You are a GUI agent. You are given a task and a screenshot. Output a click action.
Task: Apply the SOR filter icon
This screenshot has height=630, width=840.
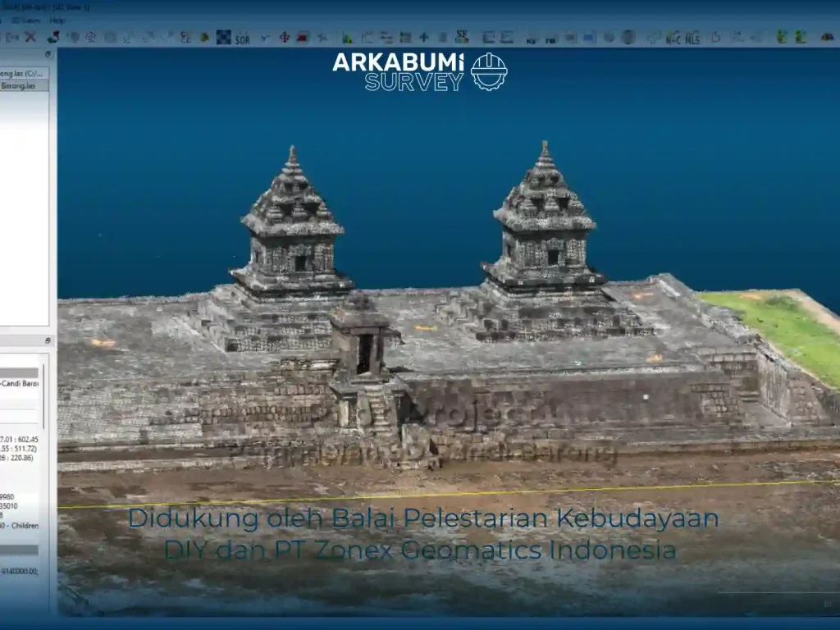pos(242,38)
